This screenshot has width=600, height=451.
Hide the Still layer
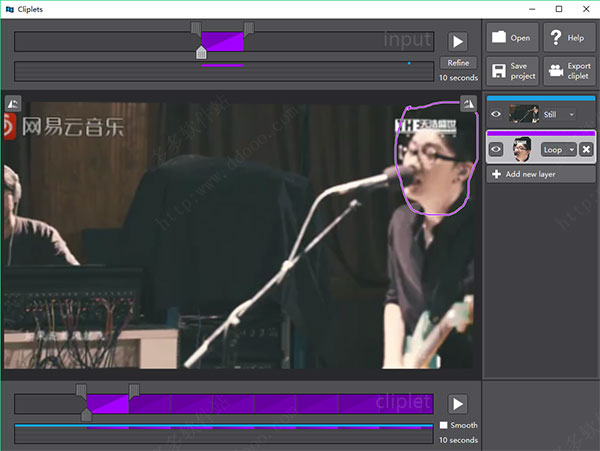point(496,114)
